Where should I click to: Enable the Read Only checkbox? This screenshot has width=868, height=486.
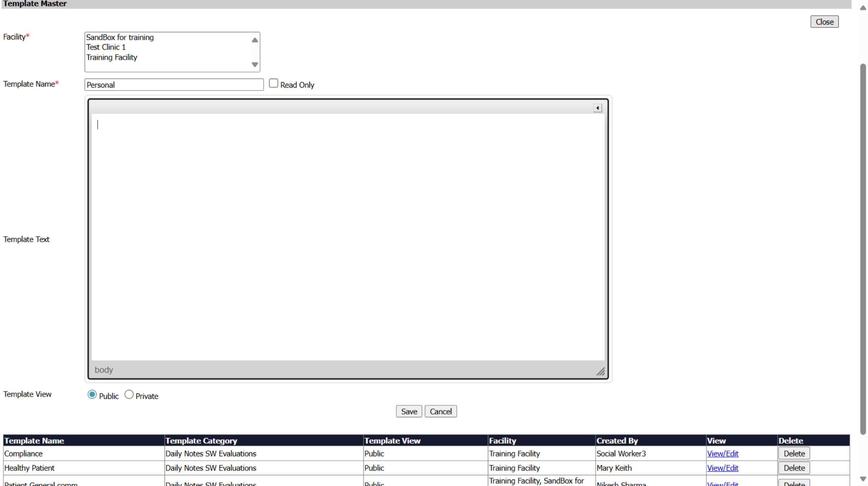273,83
